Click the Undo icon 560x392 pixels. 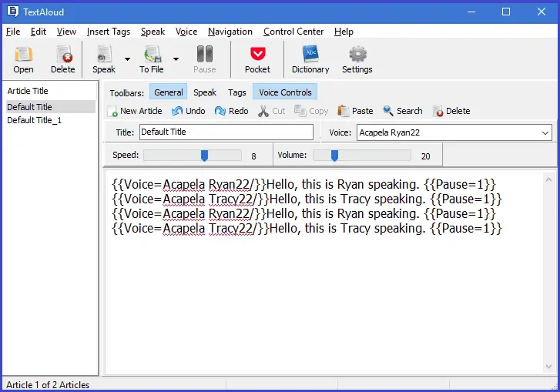(177, 111)
